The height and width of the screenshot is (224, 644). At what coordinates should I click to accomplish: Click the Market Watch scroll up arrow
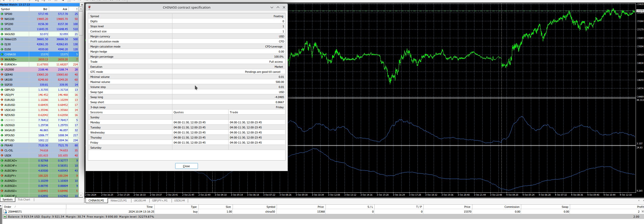[x=81, y=9]
